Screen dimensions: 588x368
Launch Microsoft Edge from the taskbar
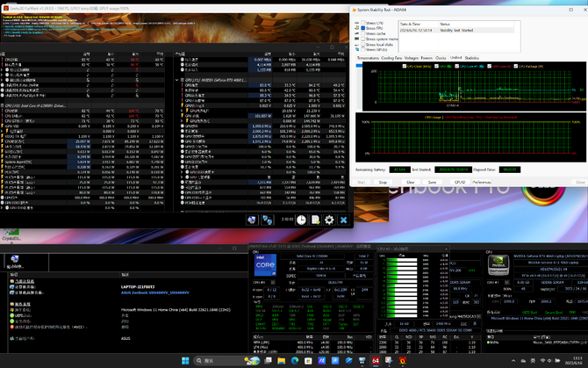(295, 360)
